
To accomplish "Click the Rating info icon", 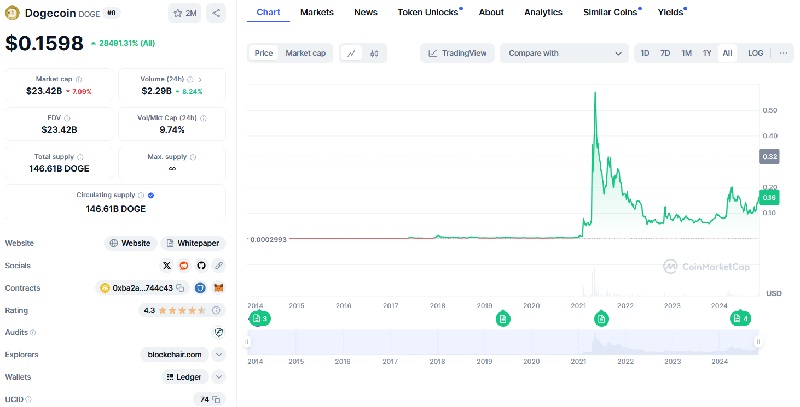I will (x=216, y=310).
